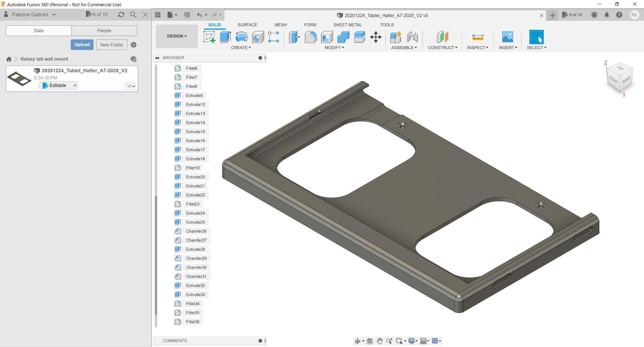Viewport: 644px width, 347px height.
Task: Switch to the SURFACE tab
Action: click(247, 25)
